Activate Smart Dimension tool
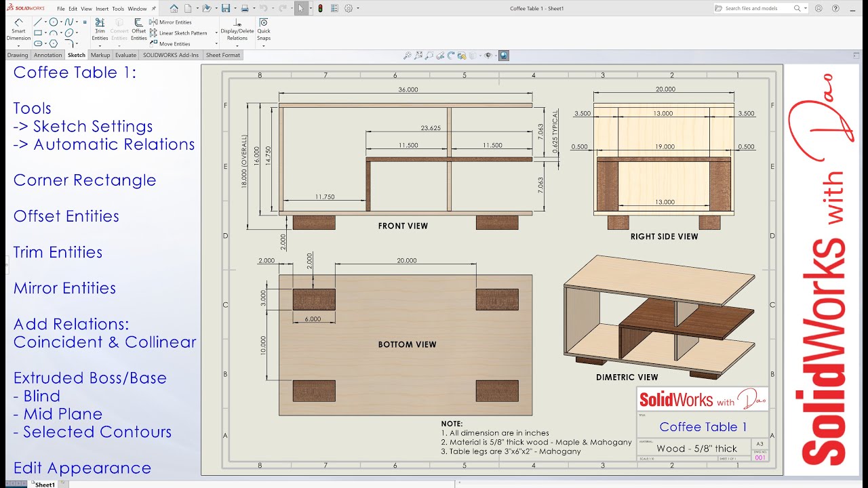The width and height of the screenshot is (868, 488). pos(18,30)
